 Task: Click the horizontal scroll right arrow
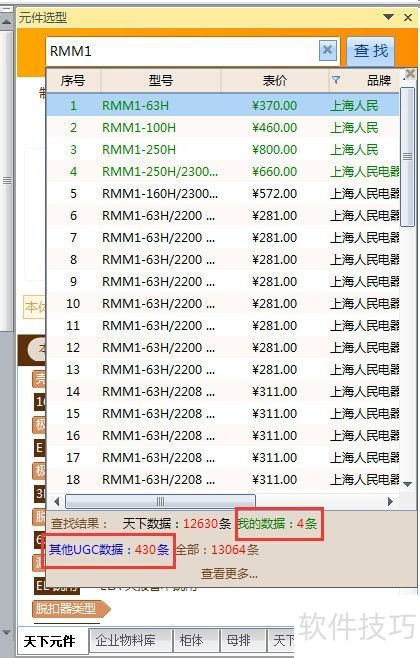(390, 501)
